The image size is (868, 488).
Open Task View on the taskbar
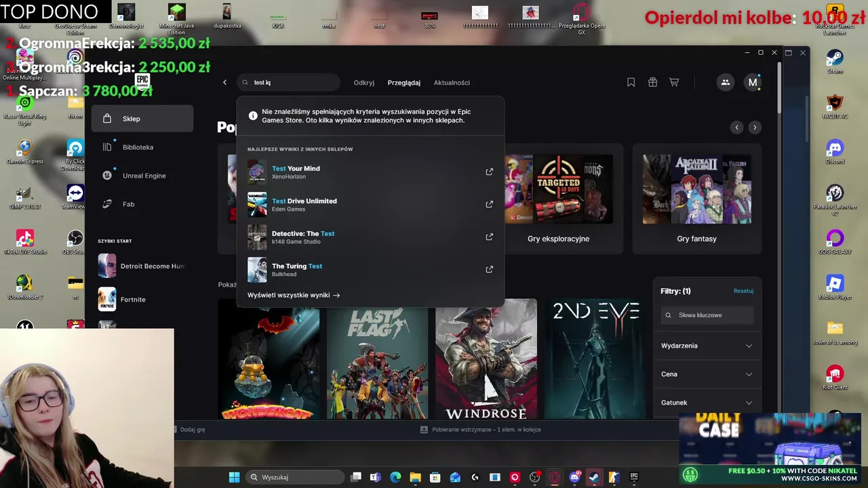pos(356,477)
